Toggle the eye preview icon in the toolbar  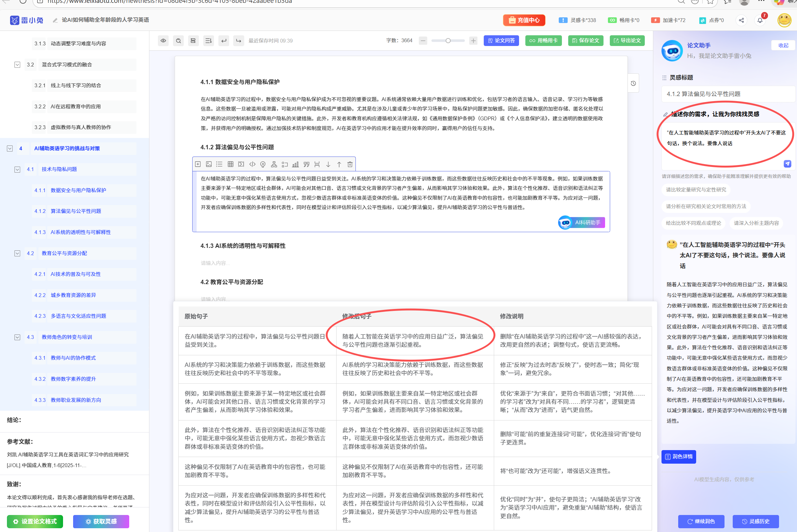coord(163,41)
